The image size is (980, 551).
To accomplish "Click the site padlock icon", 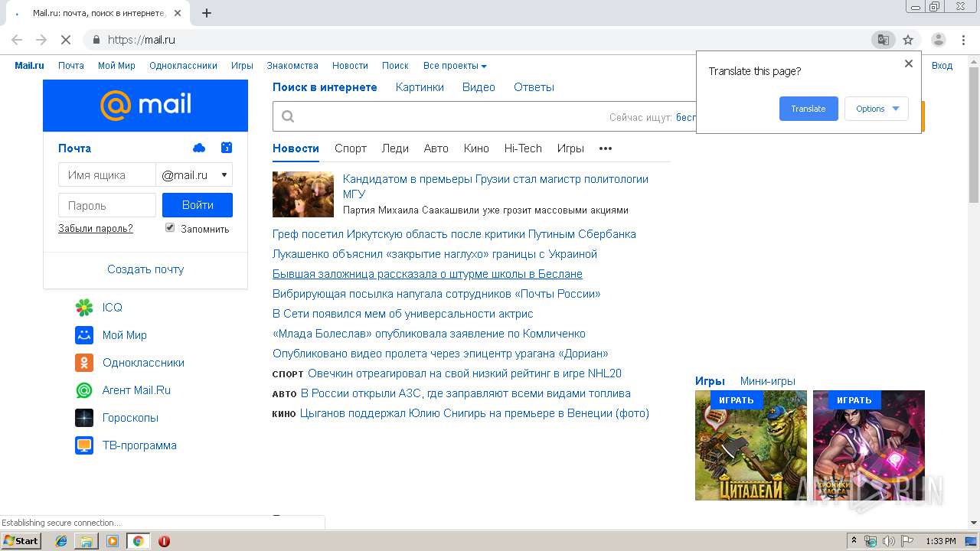I will pyautogui.click(x=96, y=40).
